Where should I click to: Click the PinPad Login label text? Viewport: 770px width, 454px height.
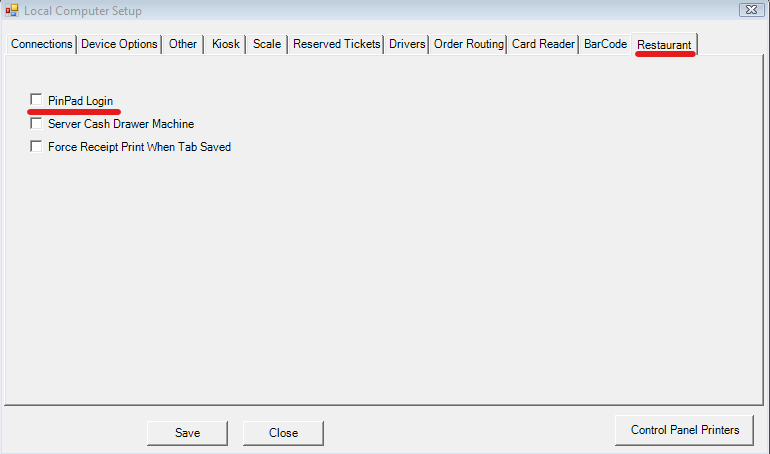click(x=80, y=101)
